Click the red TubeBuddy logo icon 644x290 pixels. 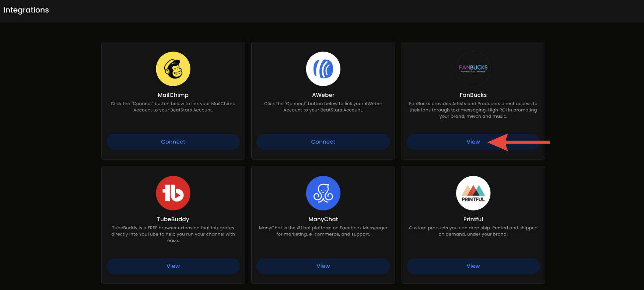[173, 193]
